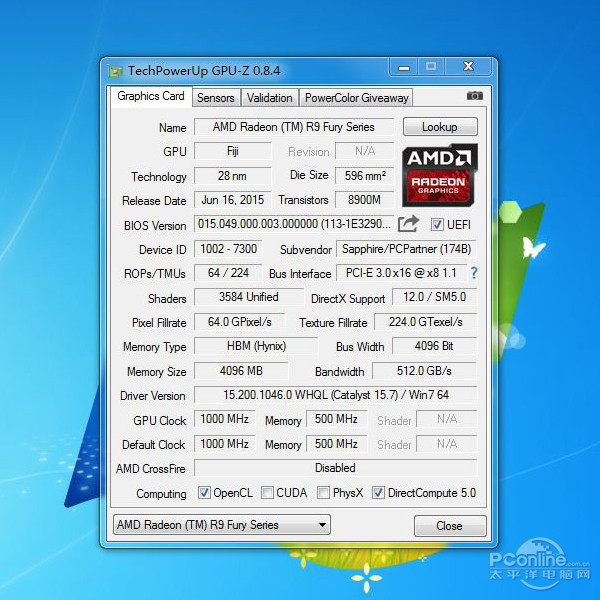Click the Name field showing R9 Fury Series
This screenshot has width=600, height=600.
293,127
